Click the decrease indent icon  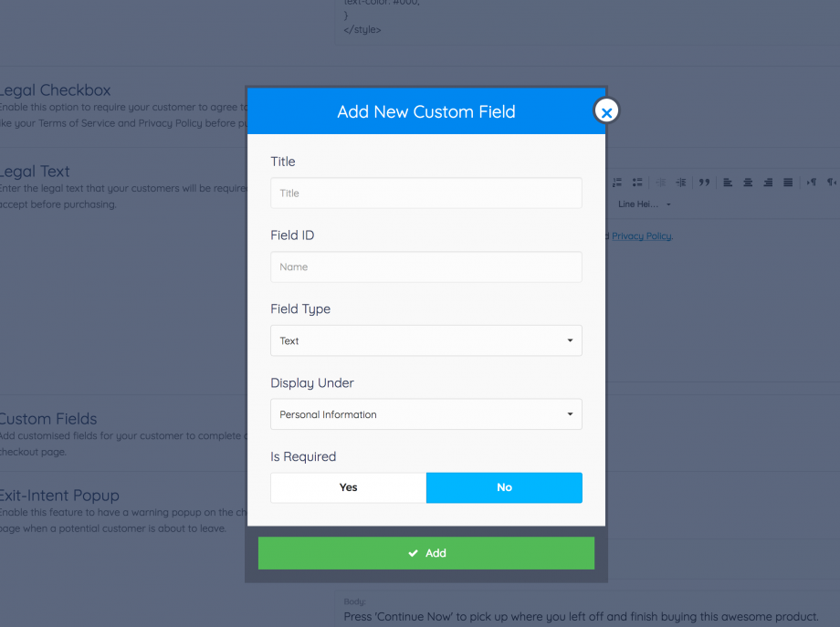coord(661,183)
